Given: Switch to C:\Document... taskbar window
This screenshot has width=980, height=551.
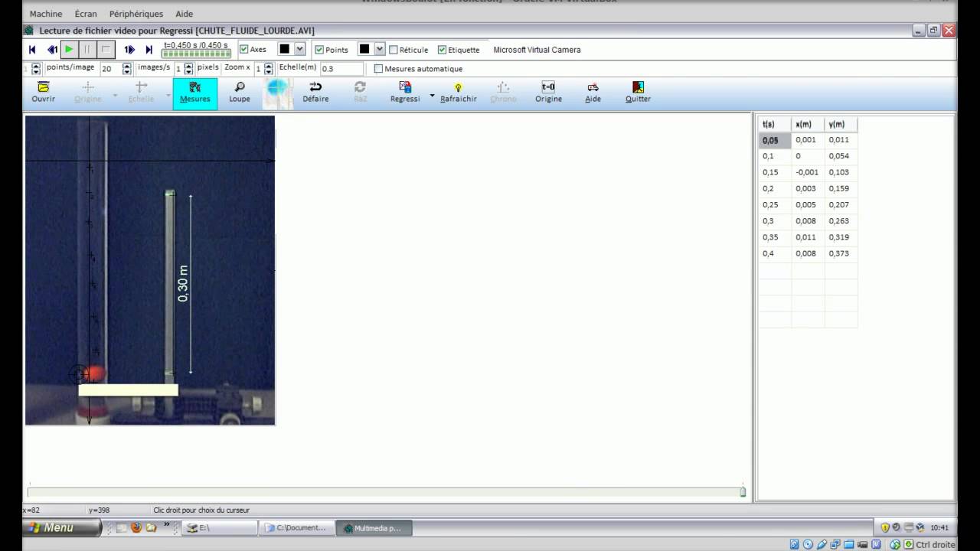Looking at the screenshot, I should pos(297,528).
